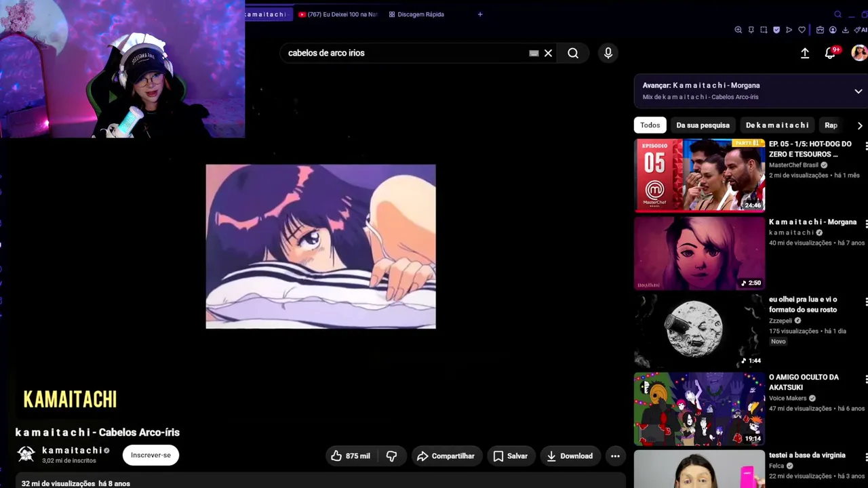Toggle the shield privacy protection icon

pos(776,30)
